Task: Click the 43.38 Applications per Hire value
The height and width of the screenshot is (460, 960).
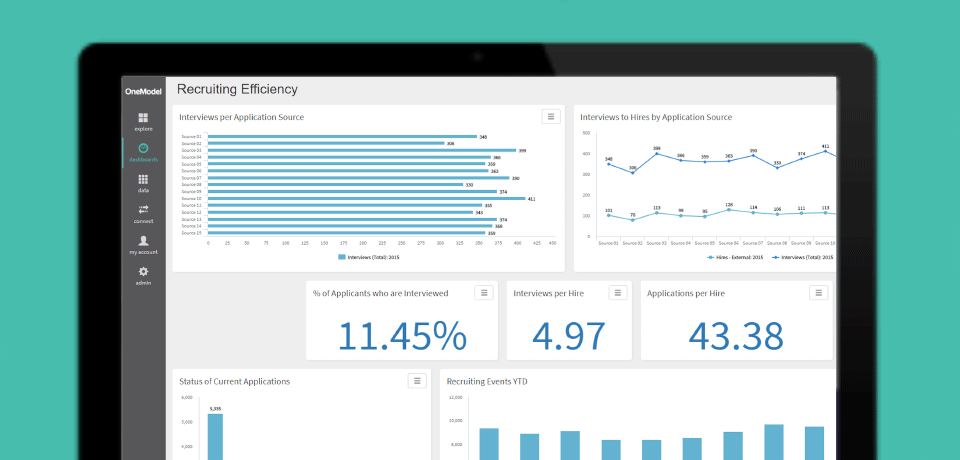Action: (736, 336)
